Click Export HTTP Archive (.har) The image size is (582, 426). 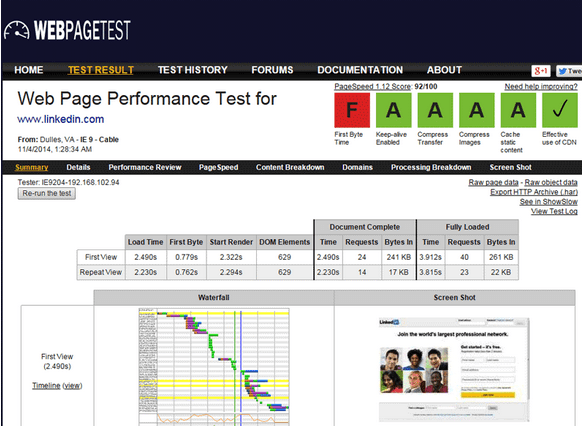[534, 192]
